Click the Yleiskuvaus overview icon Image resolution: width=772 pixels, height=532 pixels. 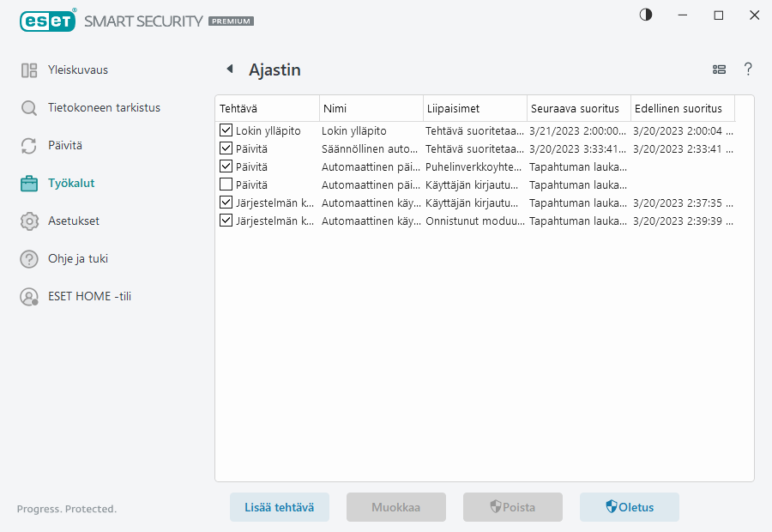tap(29, 70)
